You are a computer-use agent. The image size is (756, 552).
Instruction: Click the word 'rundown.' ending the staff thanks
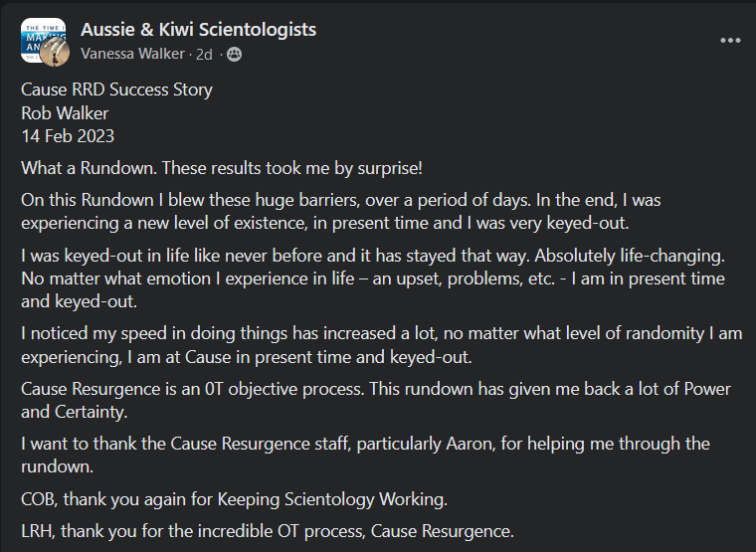tap(58, 466)
